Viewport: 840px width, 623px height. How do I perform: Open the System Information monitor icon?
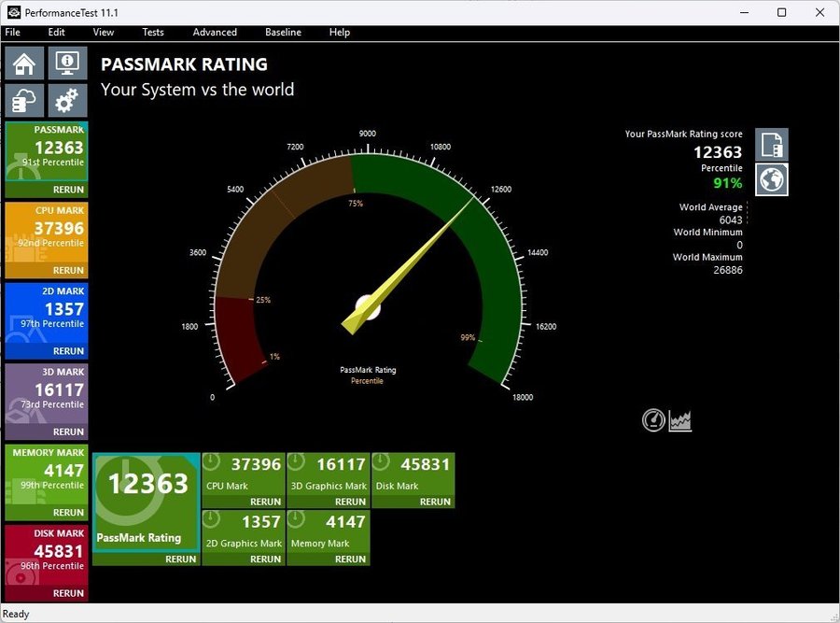(67, 64)
